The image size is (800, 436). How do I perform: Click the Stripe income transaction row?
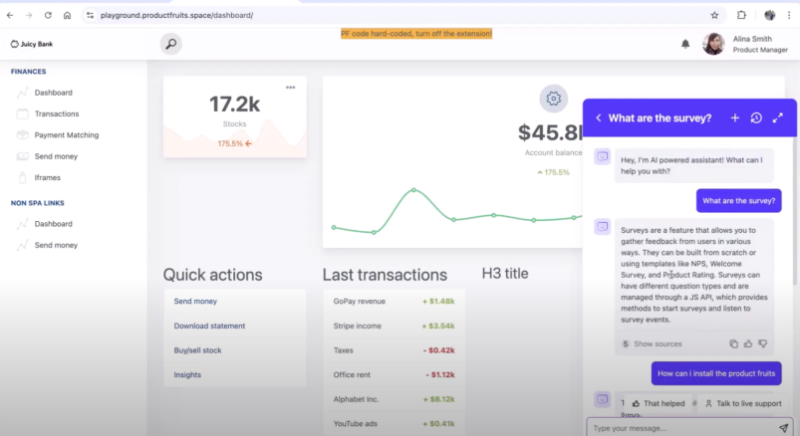tap(393, 326)
